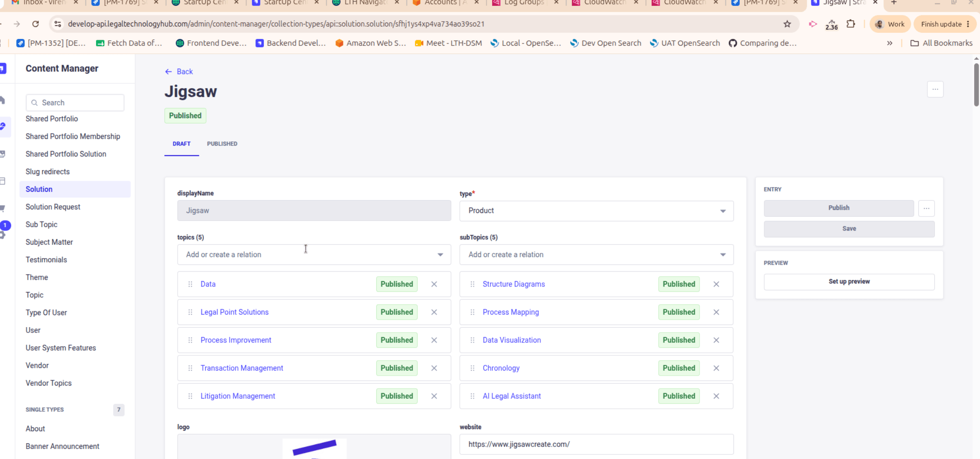Image resolution: width=980 pixels, height=459 pixels.
Task: Remove the Transaction Management topic
Action: pyautogui.click(x=434, y=368)
